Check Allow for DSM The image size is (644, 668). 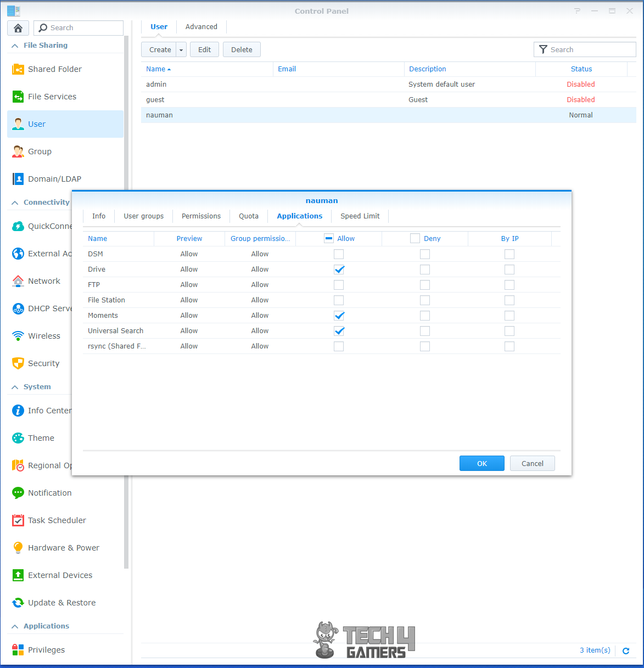[339, 254]
